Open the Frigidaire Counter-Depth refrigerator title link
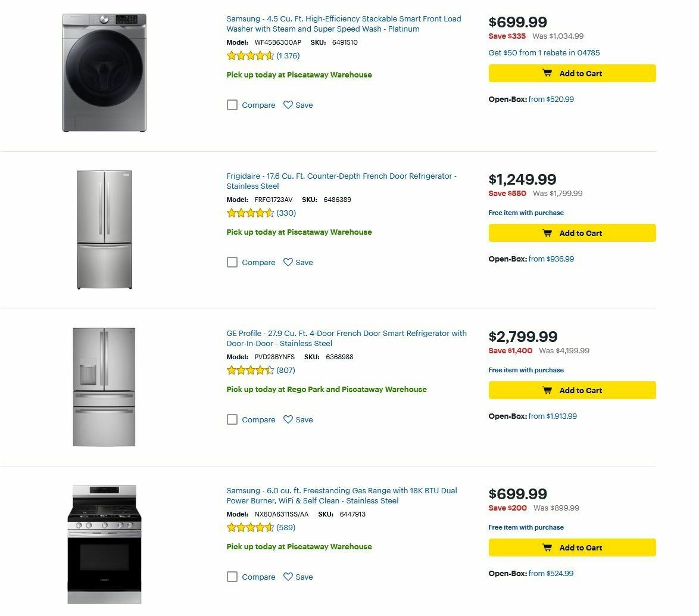This screenshot has height=616, width=699. pyautogui.click(x=341, y=181)
